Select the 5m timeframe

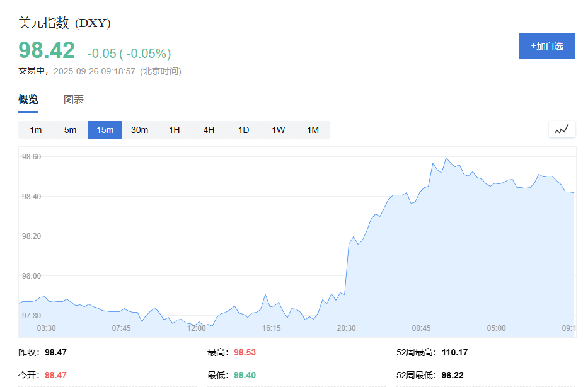(70, 129)
